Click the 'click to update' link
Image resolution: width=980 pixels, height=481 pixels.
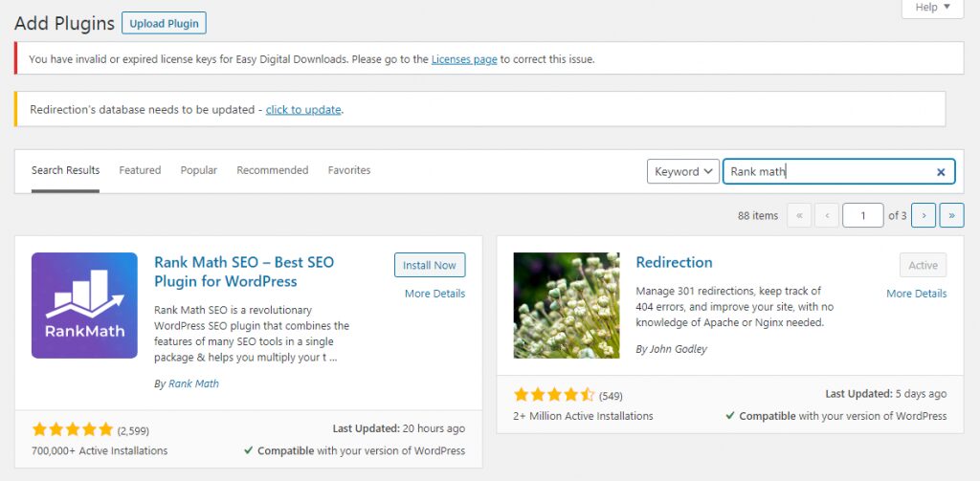[303, 110]
